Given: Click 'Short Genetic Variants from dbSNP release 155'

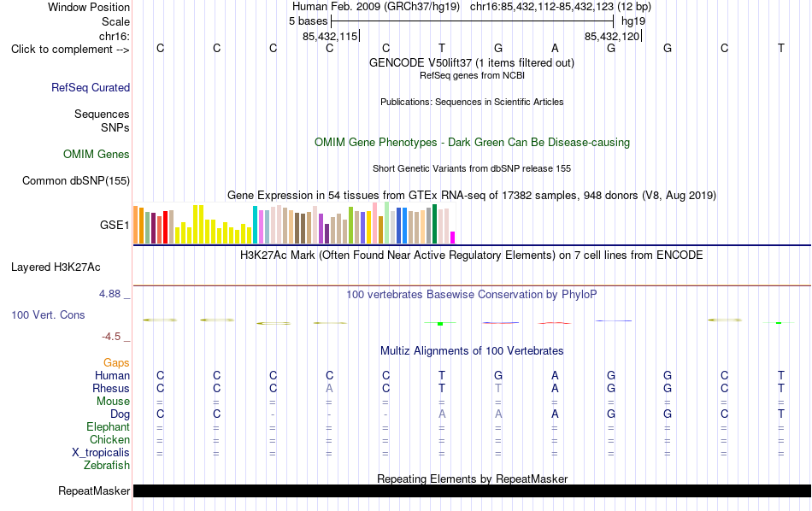Looking at the screenshot, I should pos(472,169).
